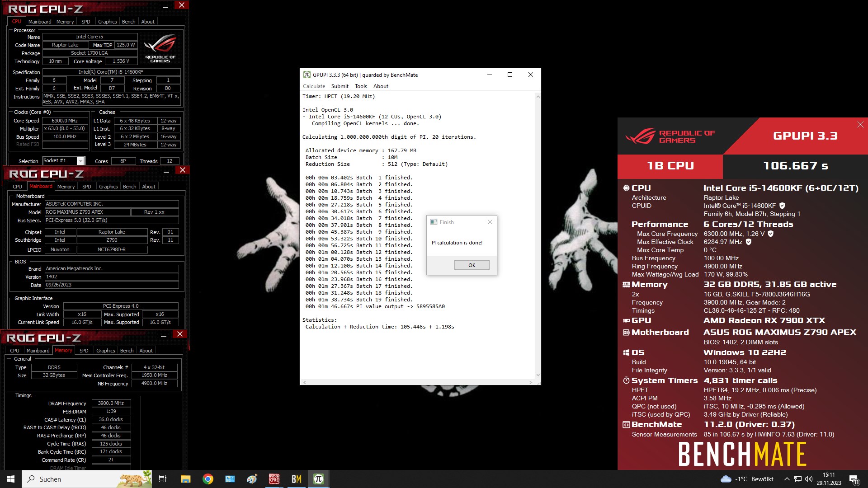The width and height of the screenshot is (868, 488).
Task: Click the BenchMate section icon in panel
Action: 626,425
